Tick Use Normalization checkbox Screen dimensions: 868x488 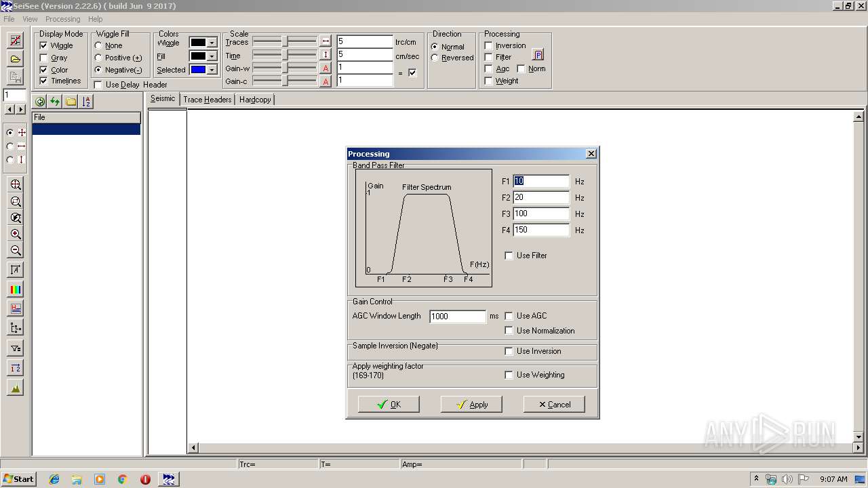[509, 331]
